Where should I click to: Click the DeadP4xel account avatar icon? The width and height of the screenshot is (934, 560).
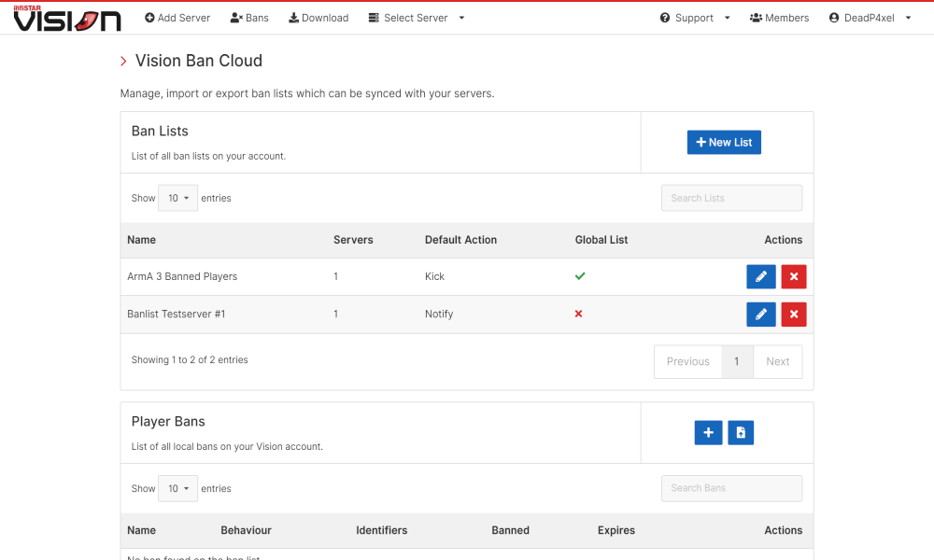click(834, 18)
